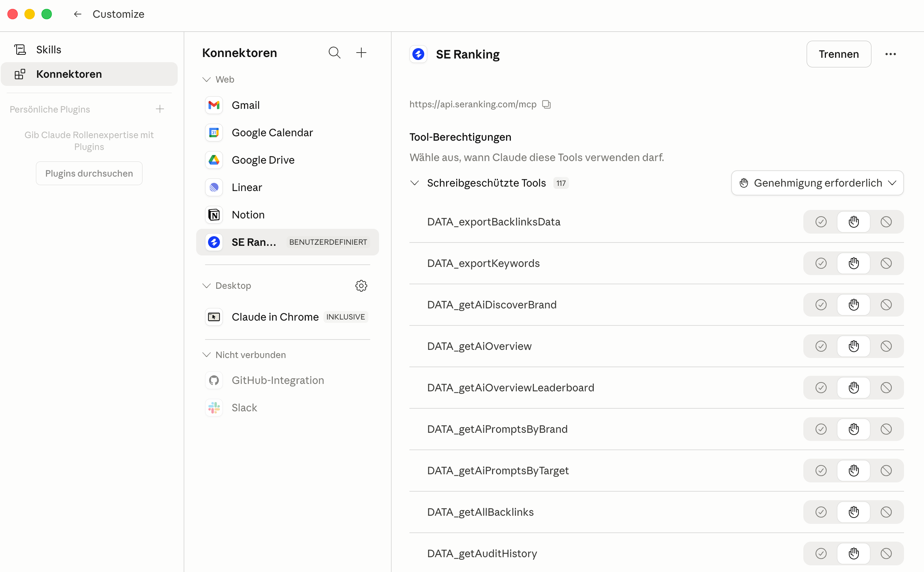This screenshot has height=572, width=924.
Task: Block the DATA_exportKeywords tool
Action: click(886, 263)
